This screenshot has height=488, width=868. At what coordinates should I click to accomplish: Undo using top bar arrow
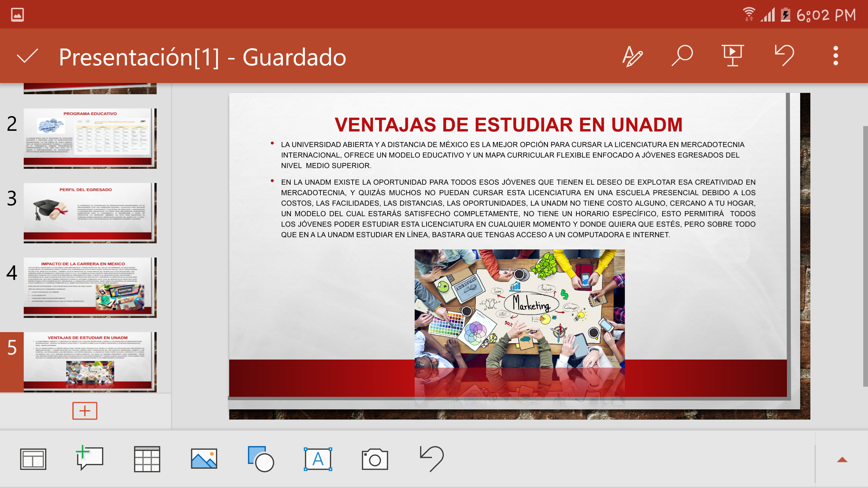pos(784,56)
